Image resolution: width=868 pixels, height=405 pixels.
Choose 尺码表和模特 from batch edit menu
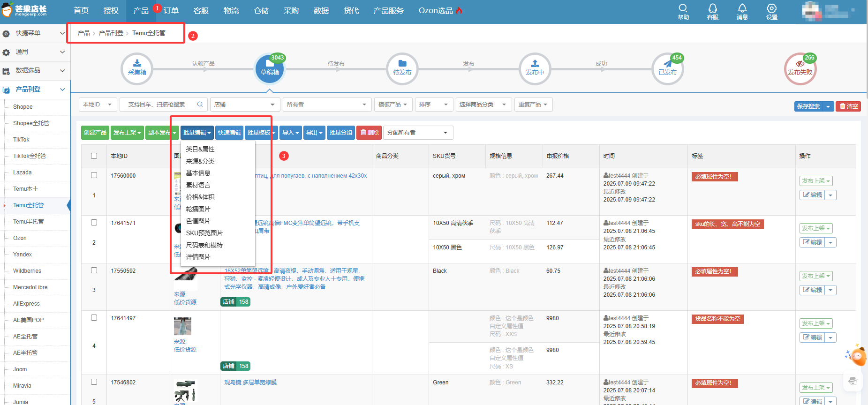pos(204,245)
